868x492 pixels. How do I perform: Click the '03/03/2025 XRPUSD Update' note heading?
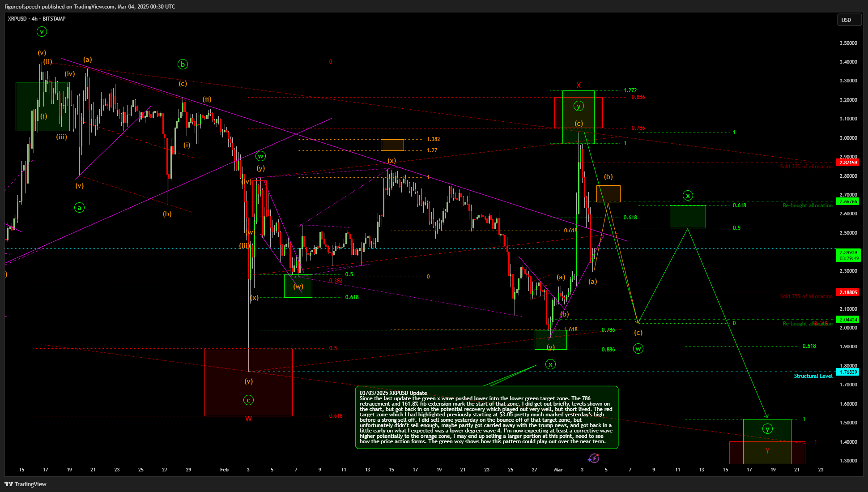click(x=393, y=393)
